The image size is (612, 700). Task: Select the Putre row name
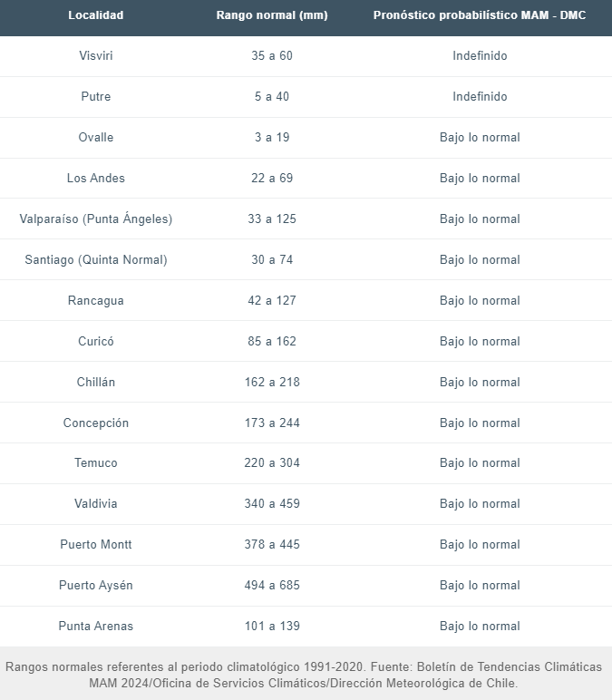[x=95, y=96]
